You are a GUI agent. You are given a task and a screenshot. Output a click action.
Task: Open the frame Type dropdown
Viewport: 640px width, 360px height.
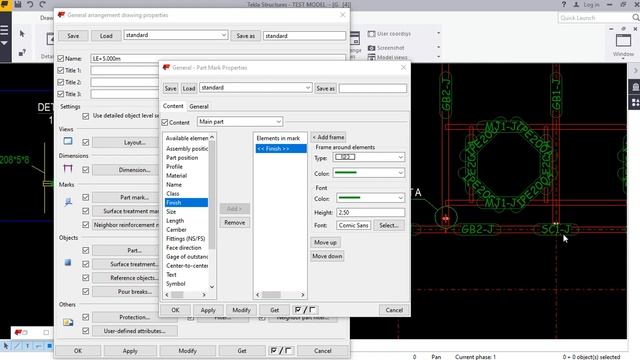(369, 157)
